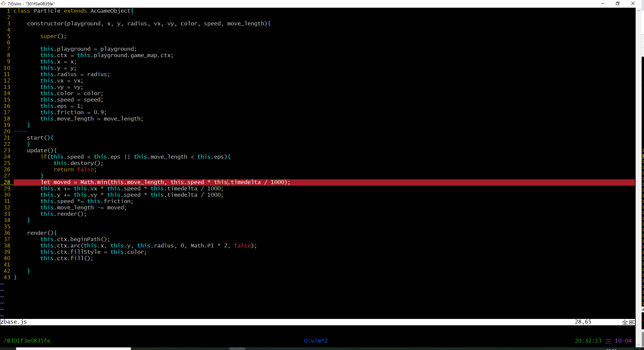Click the tmux session name 7@301f3e0835fe
Screen dimensions: 644x350
pyautogui.click(x=27, y=341)
